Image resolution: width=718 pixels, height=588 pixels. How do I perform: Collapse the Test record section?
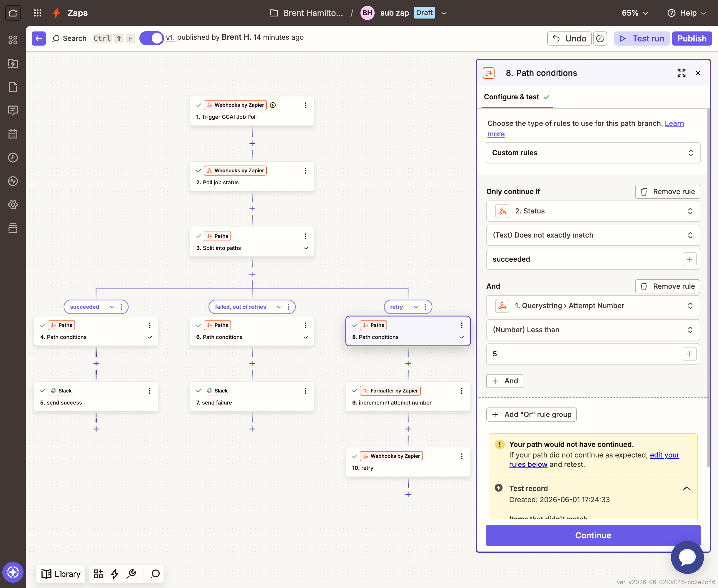687,488
